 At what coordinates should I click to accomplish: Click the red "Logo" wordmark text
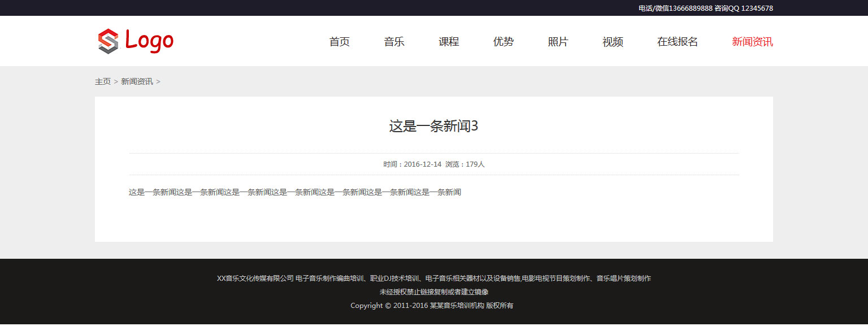149,41
